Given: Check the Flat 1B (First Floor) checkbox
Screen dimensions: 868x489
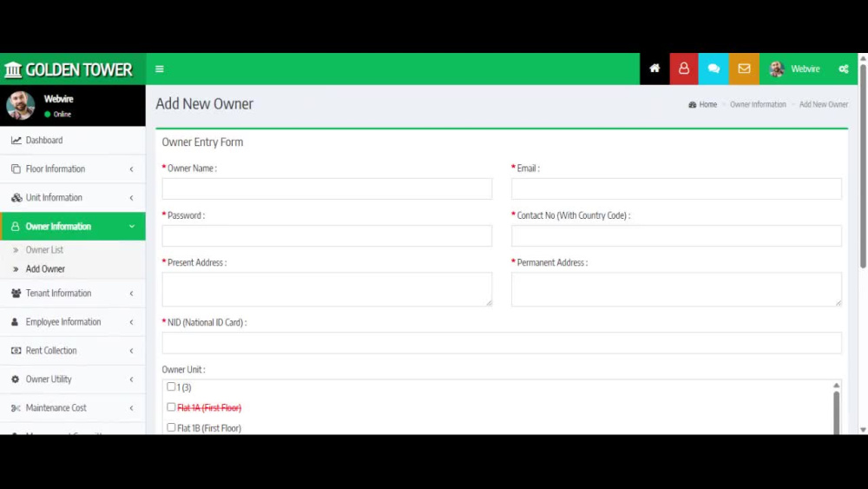Looking at the screenshot, I should [171, 427].
